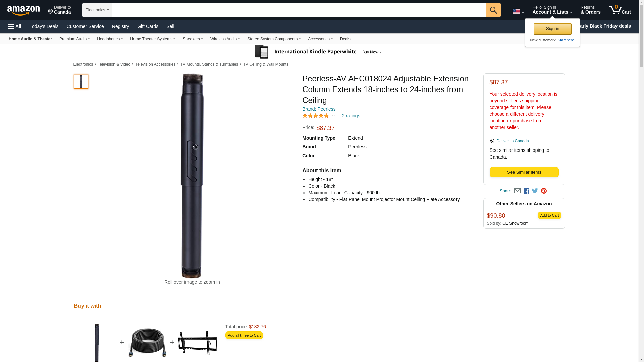Select the product image thumbnail
This screenshot has height=362, width=644.
click(81, 82)
